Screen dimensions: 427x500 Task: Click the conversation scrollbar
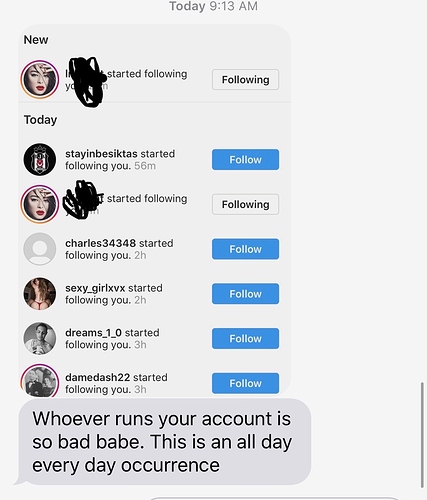coord(422,435)
